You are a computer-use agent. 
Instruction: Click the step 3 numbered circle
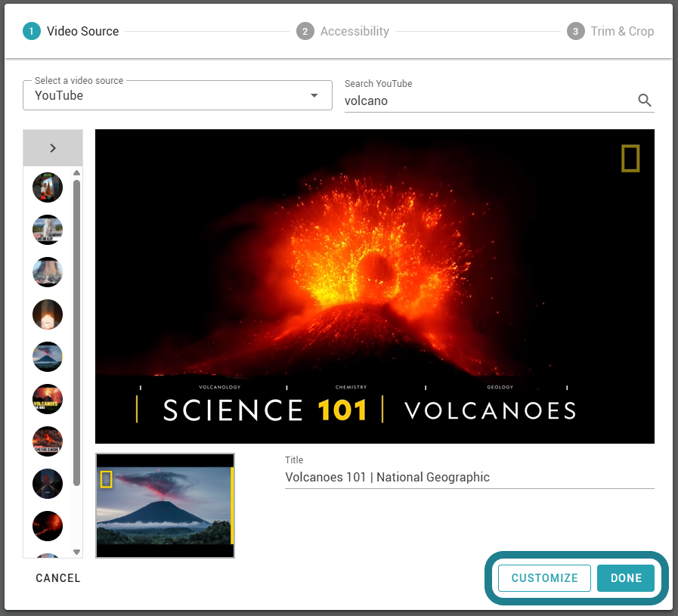coord(575,31)
